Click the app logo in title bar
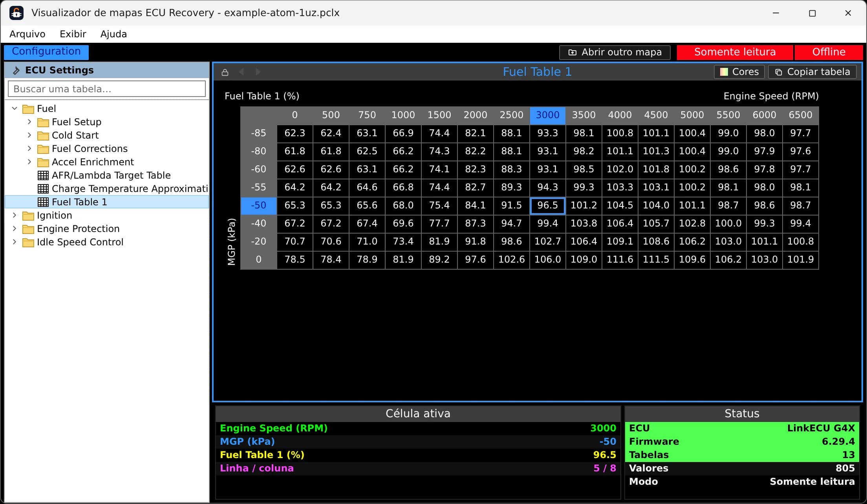Screen dimensions: 867x504 [16, 13]
